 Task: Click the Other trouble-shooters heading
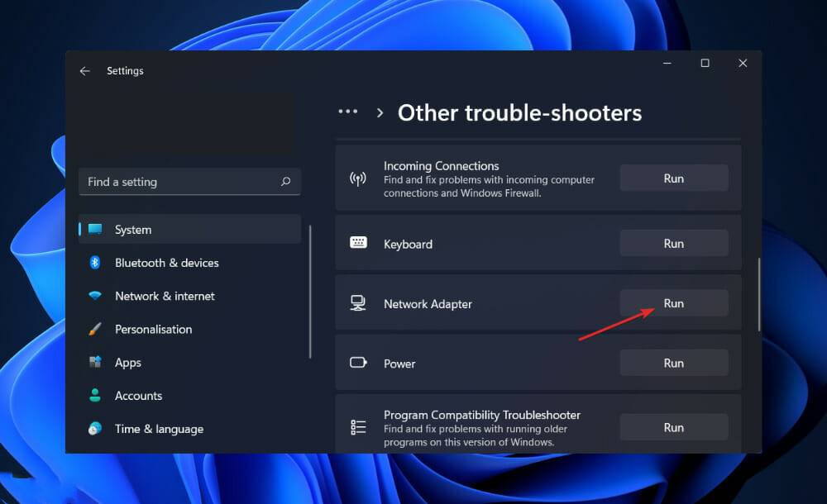[x=519, y=113]
